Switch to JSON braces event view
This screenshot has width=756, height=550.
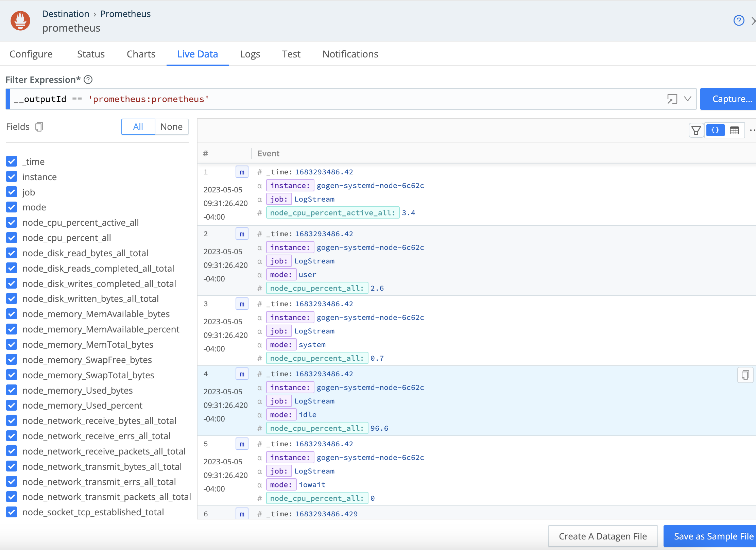pyautogui.click(x=715, y=130)
